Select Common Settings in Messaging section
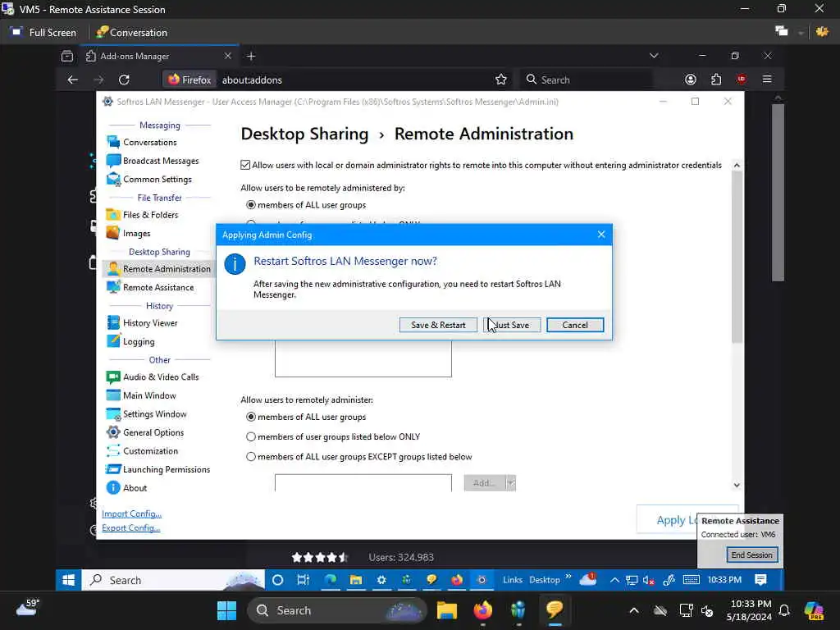This screenshot has width=840, height=630. (x=149, y=180)
